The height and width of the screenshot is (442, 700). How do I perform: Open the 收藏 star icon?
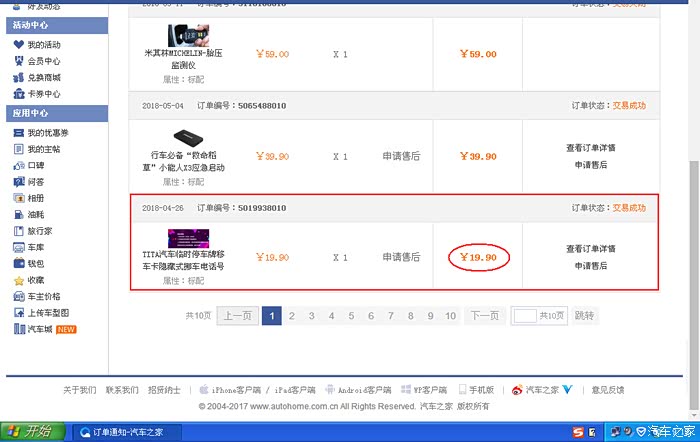click(19, 280)
